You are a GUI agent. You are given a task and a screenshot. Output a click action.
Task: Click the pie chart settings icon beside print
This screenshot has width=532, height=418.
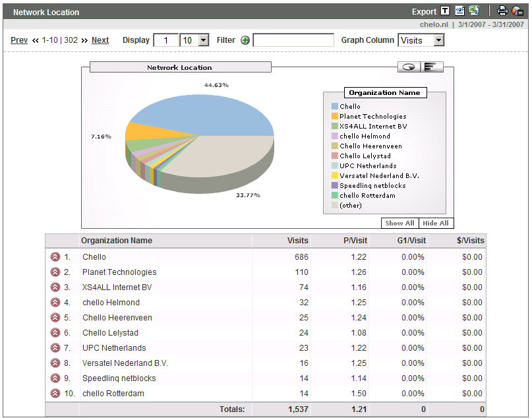click(x=517, y=11)
